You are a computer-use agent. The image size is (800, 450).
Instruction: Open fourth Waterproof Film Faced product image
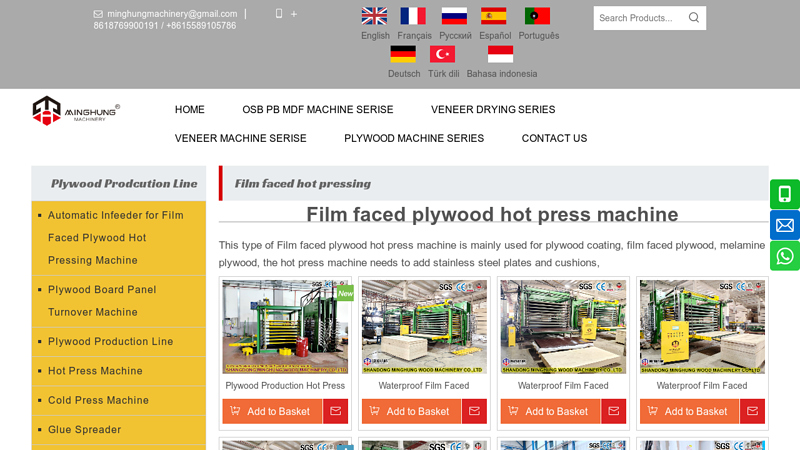click(x=703, y=327)
